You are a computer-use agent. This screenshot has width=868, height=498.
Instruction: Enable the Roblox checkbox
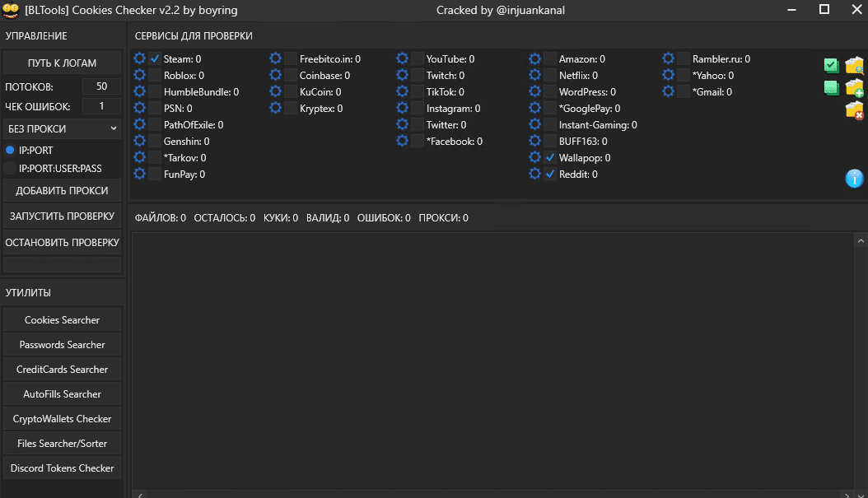tap(155, 75)
